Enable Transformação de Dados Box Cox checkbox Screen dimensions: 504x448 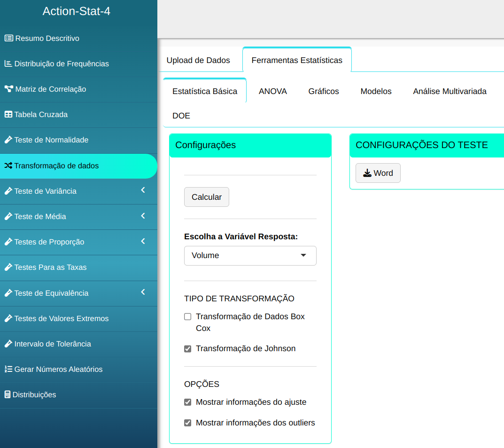click(x=188, y=317)
